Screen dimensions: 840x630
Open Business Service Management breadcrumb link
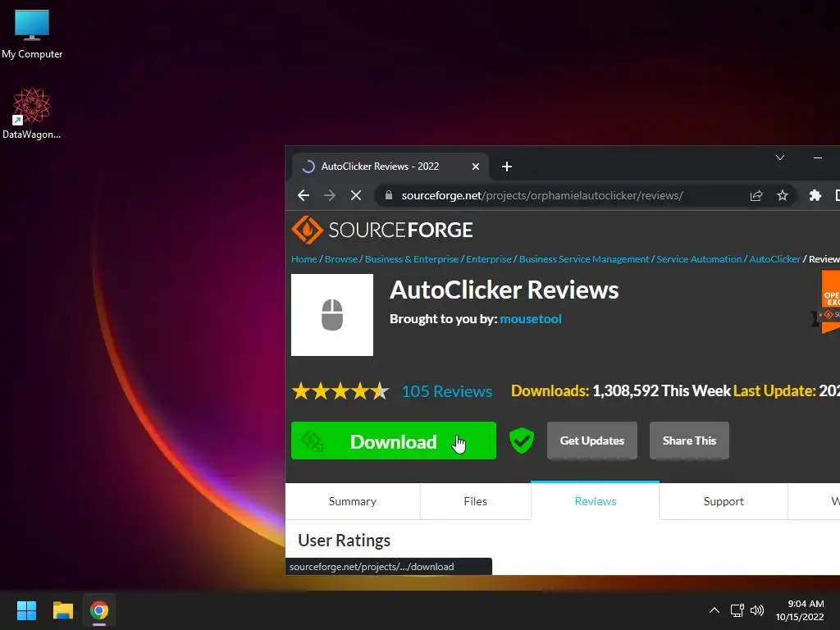(x=584, y=259)
